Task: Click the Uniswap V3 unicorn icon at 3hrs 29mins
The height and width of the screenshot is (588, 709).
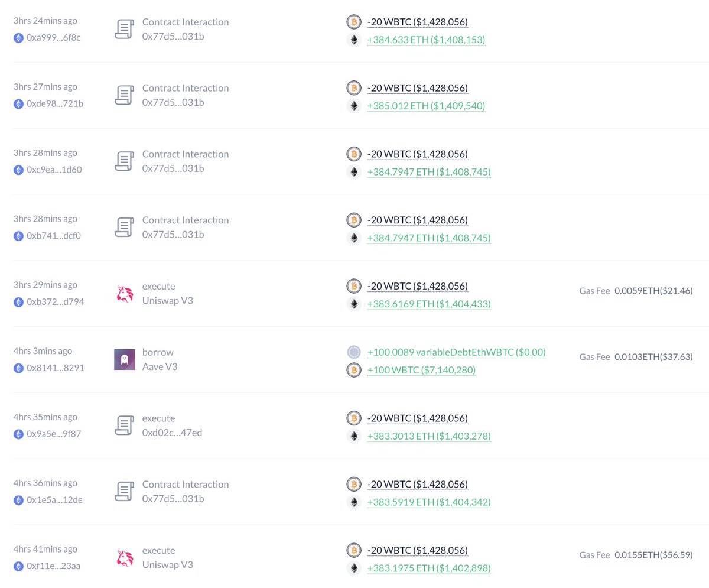Action: (124, 294)
